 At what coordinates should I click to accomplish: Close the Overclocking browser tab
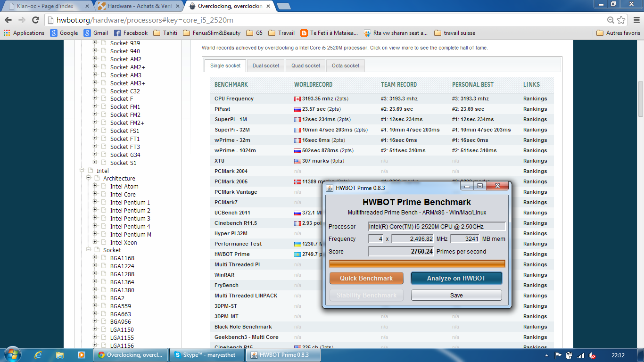pos(268,7)
